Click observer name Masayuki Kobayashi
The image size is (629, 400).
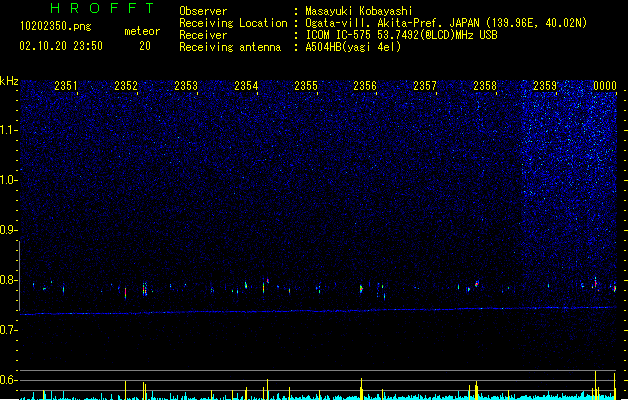pyautogui.click(x=359, y=11)
